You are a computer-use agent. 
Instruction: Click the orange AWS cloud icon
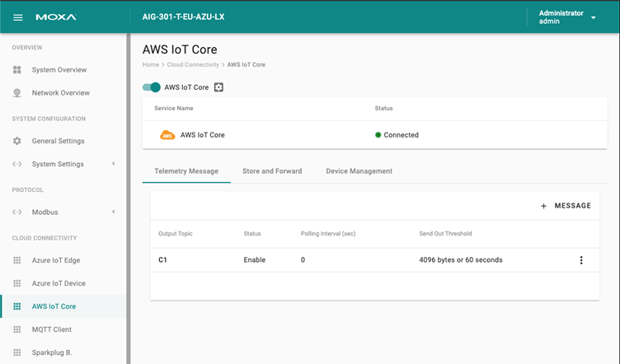[x=167, y=135]
